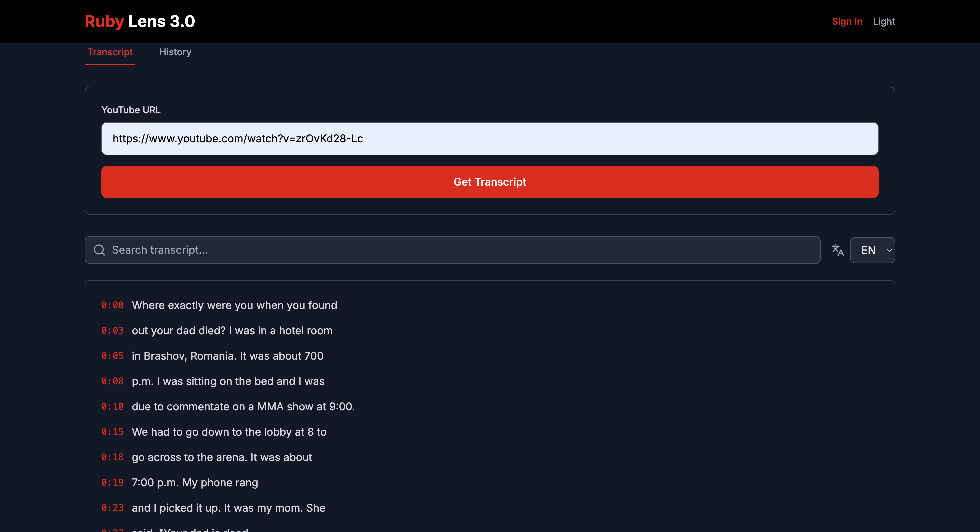Click the Sign In link
Screen dimensions: 980x532
coord(846,21)
